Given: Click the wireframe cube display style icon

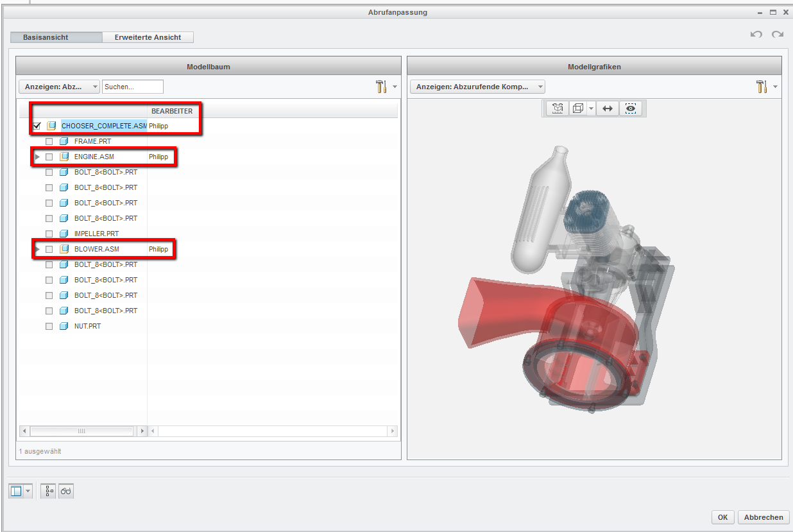Looking at the screenshot, I should pyautogui.click(x=577, y=108).
